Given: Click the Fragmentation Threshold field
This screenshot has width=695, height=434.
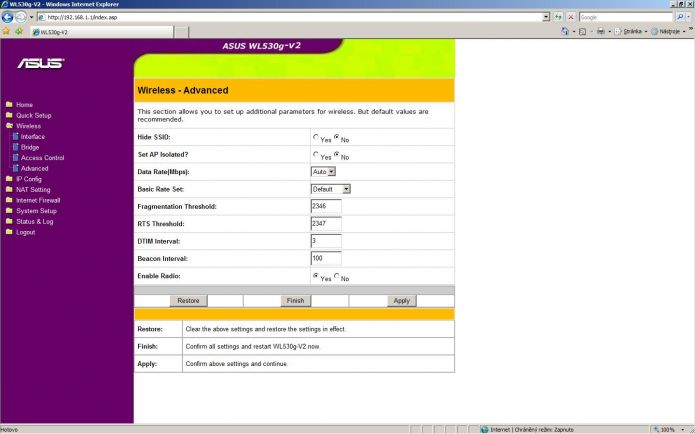Looking at the screenshot, I should [x=326, y=206].
